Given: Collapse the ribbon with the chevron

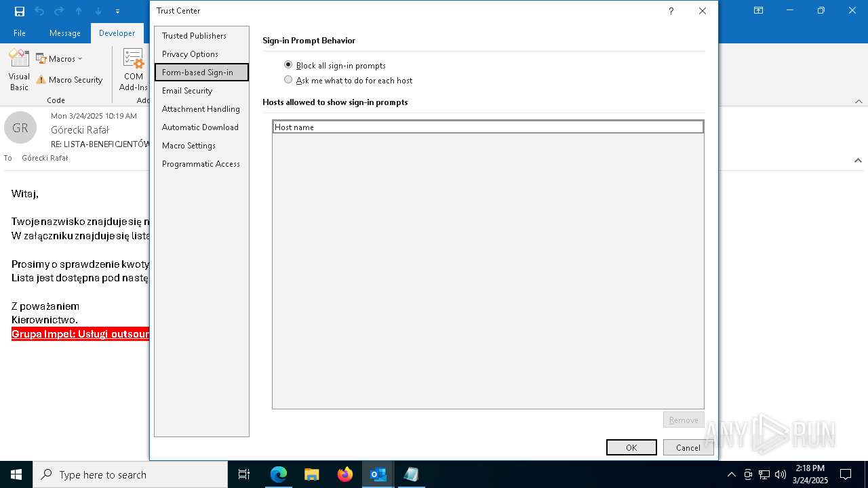Looking at the screenshot, I should coord(858,101).
